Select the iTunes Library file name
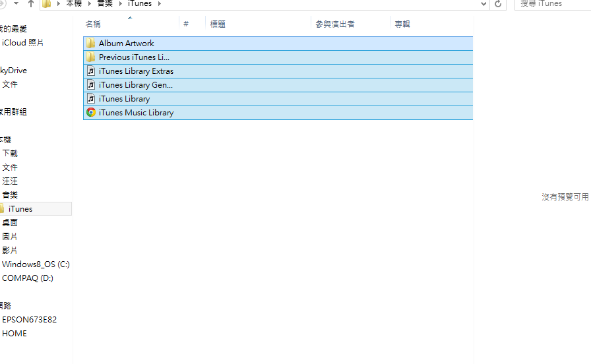Image resolution: width=591 pixels, height=364 pixels. 125,99
